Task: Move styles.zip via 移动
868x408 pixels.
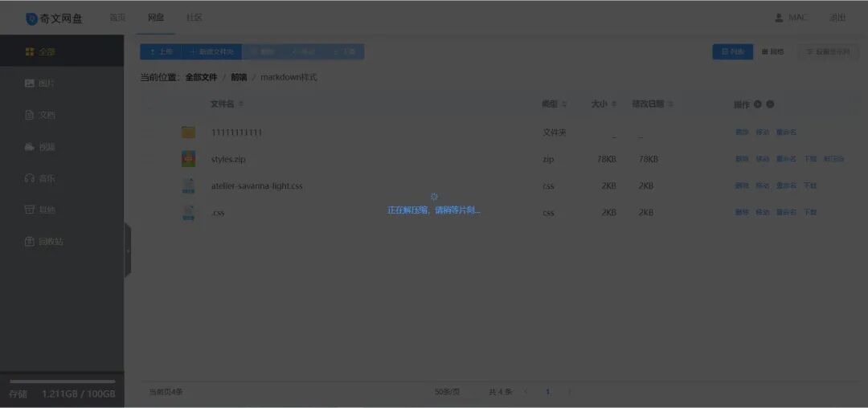Action: (x=762, y=159)
